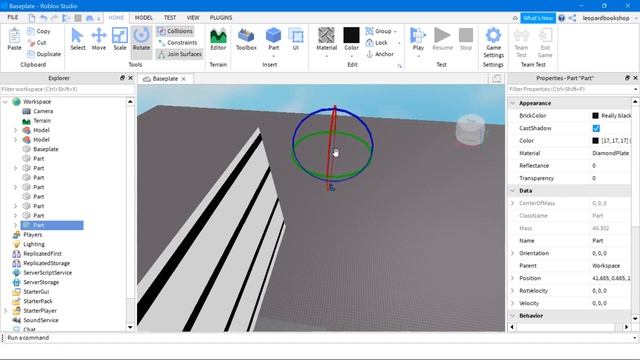Cut the selected part
This screenshot has width=640, height=360.
pyautogui.click(x=37, y=42)
